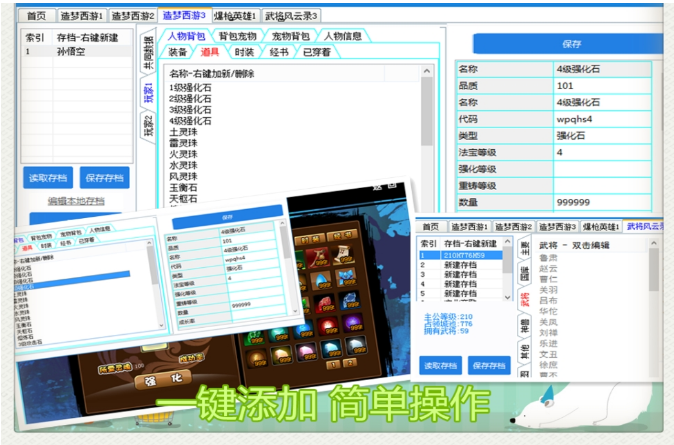Open the 经书 sub-tab
Viewport: 674px width, 445px height.
click(279, 52)
